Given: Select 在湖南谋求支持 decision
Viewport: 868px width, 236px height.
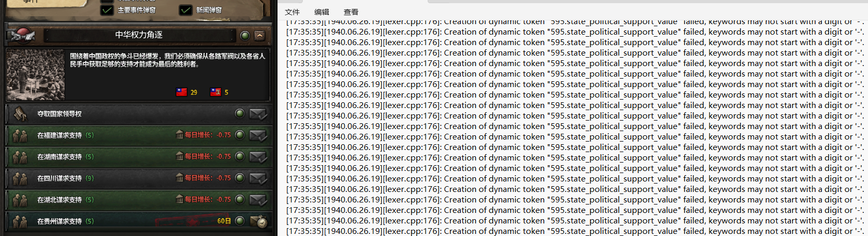Looking at the screenshot, I should (139, 157).
